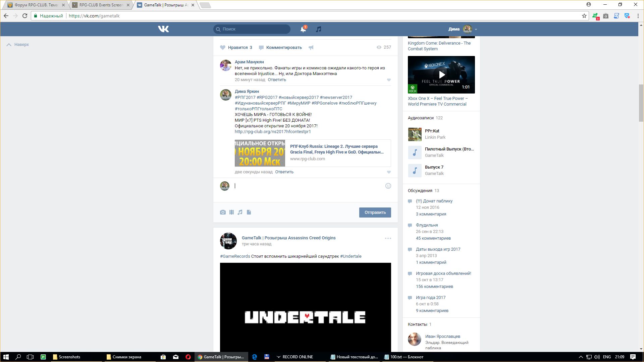Attach document file icon
644x362 pixels.
(x=249, y=212)
